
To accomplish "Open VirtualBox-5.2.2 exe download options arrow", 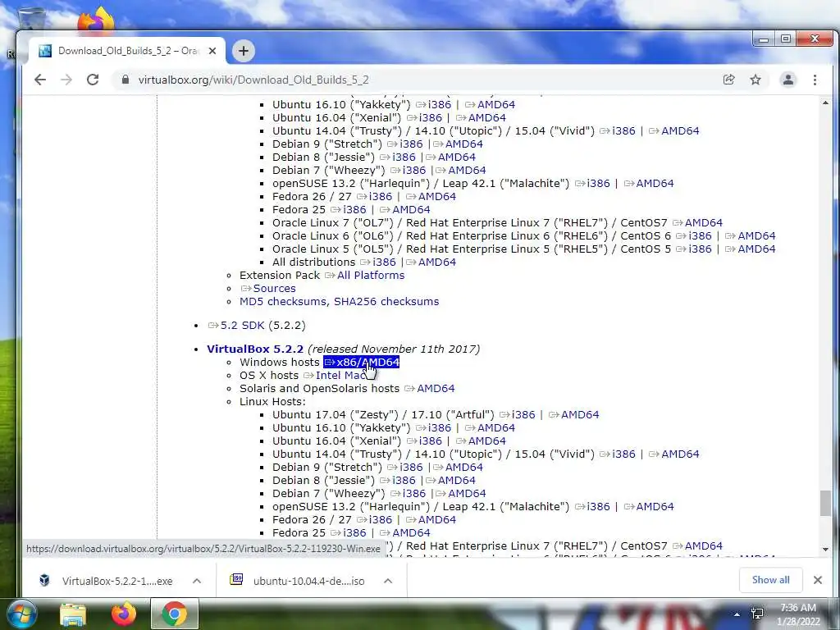I will click(197, 581).
